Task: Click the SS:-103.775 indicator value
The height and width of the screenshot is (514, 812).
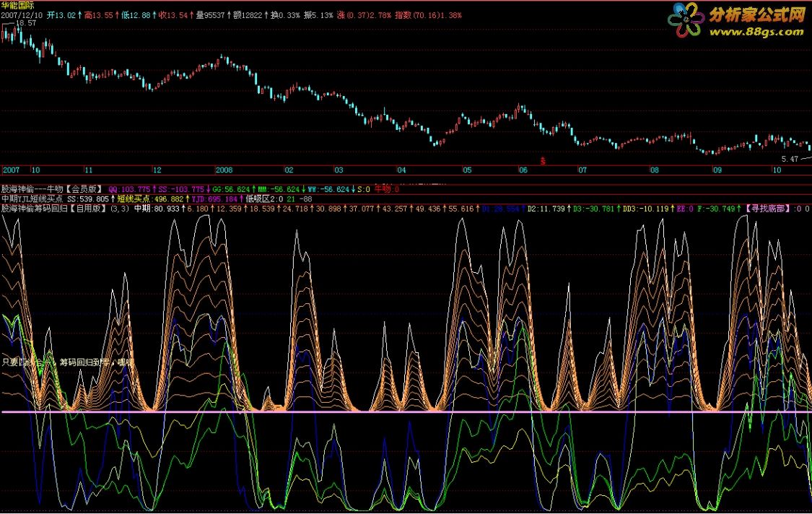Action: click(x=181, y=189)
